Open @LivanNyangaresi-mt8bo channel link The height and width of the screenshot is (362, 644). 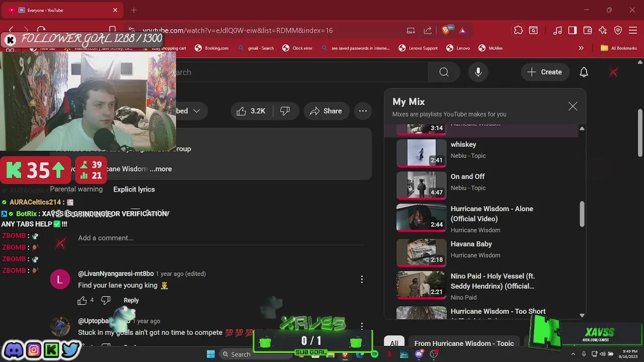[116, 274]
